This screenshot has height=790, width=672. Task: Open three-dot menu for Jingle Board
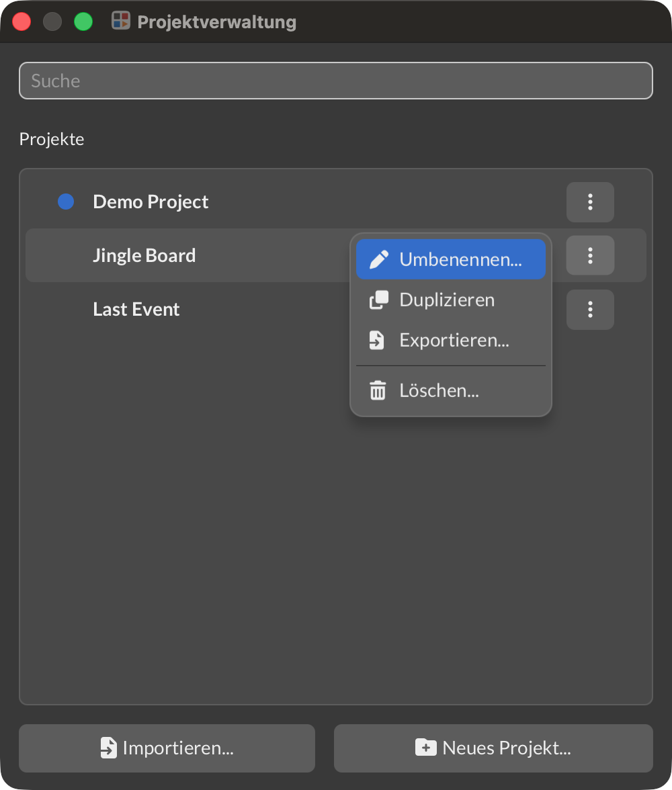click(x=590, y=255)
